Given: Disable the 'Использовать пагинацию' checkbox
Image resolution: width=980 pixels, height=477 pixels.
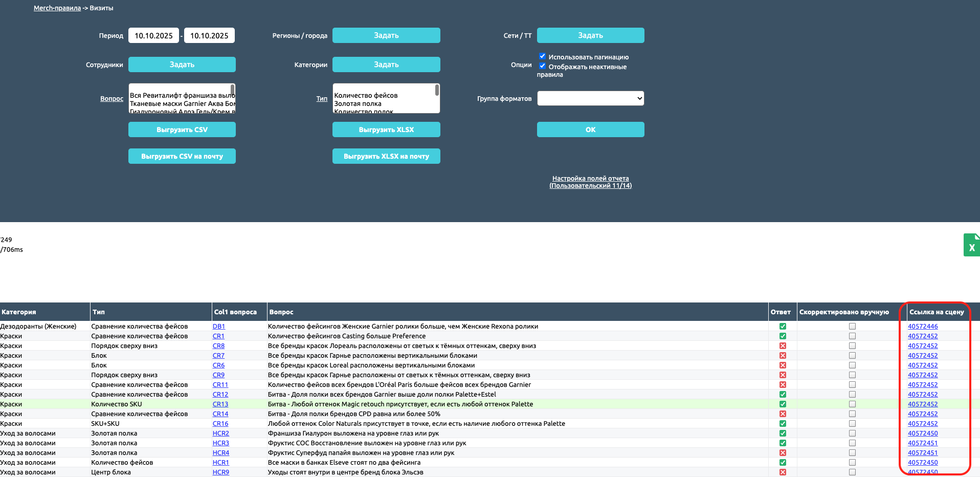Looking at the screenshot, I should coord(542,56).
